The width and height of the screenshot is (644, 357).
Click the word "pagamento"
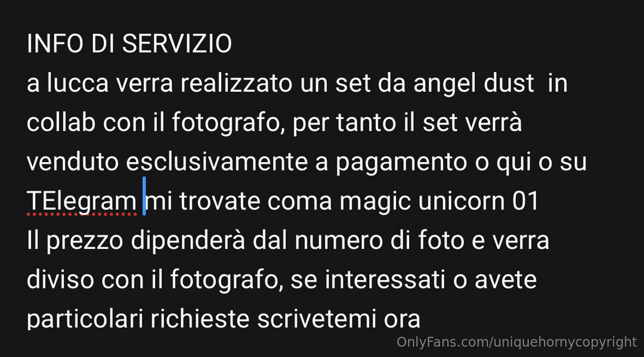coord(401,163)
